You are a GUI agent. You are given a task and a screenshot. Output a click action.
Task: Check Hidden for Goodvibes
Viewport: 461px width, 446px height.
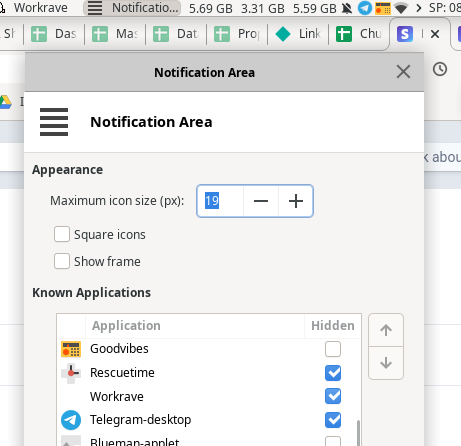click(333, 349)
